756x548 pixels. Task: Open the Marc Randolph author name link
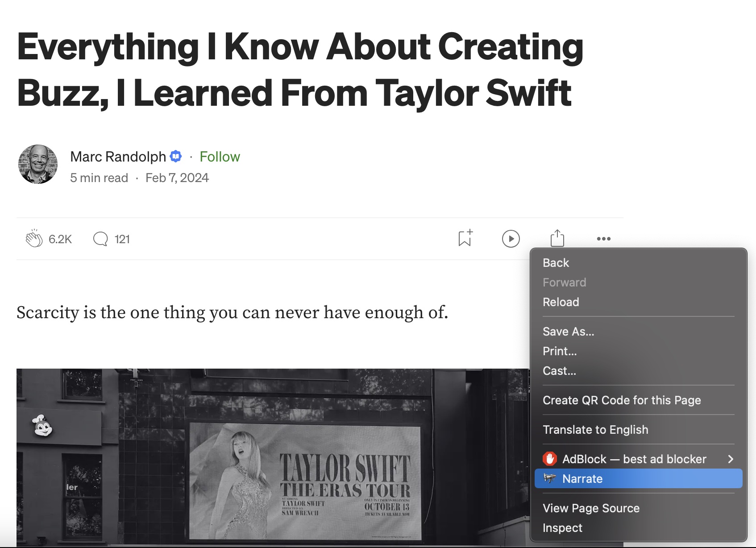point(118,157)
